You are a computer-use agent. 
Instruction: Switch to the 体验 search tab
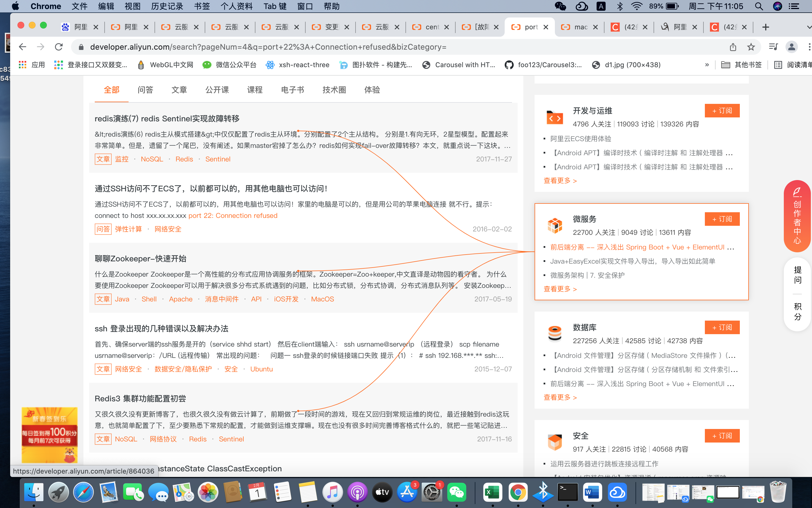372,90
